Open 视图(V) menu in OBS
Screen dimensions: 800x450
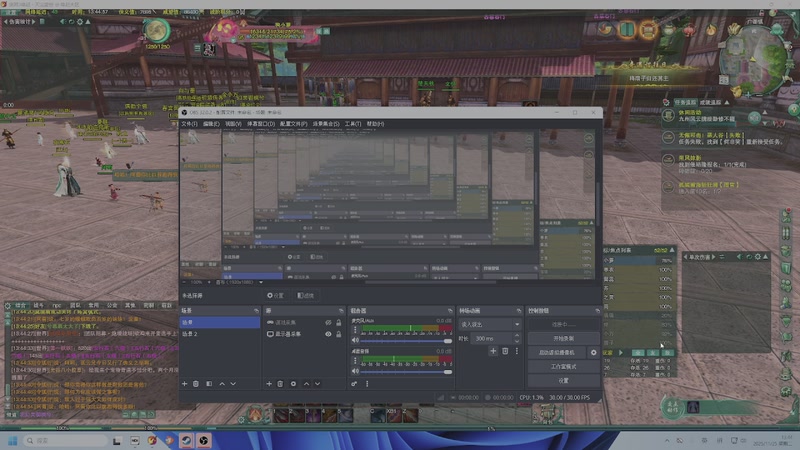233,124
